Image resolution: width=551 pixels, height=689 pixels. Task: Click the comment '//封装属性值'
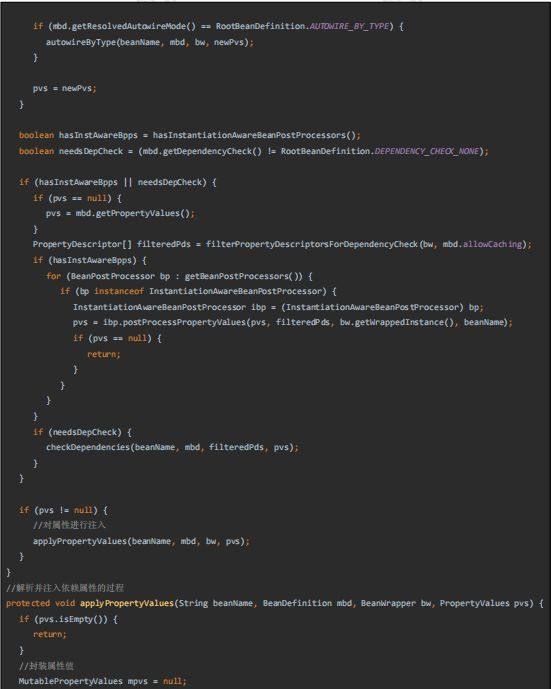46,666
